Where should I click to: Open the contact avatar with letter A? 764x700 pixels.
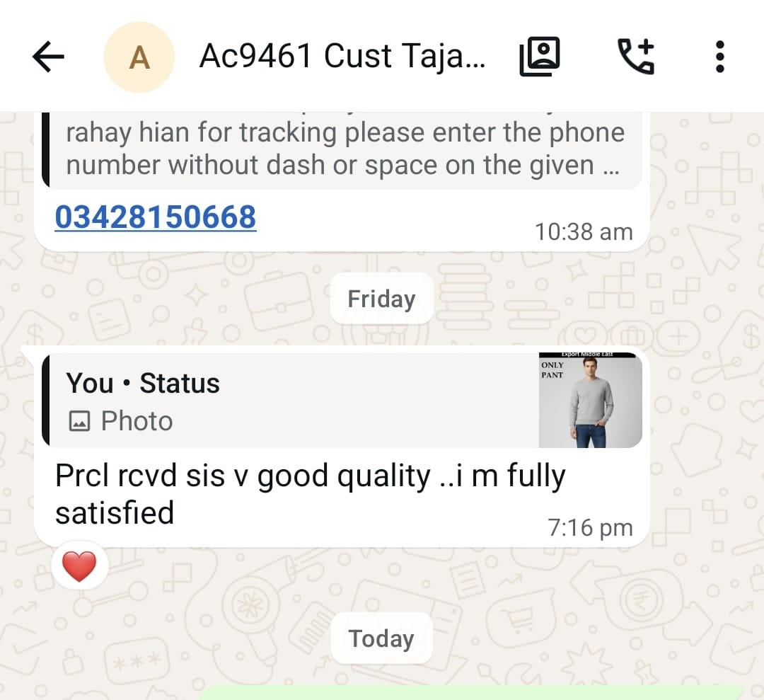point(139,57)
